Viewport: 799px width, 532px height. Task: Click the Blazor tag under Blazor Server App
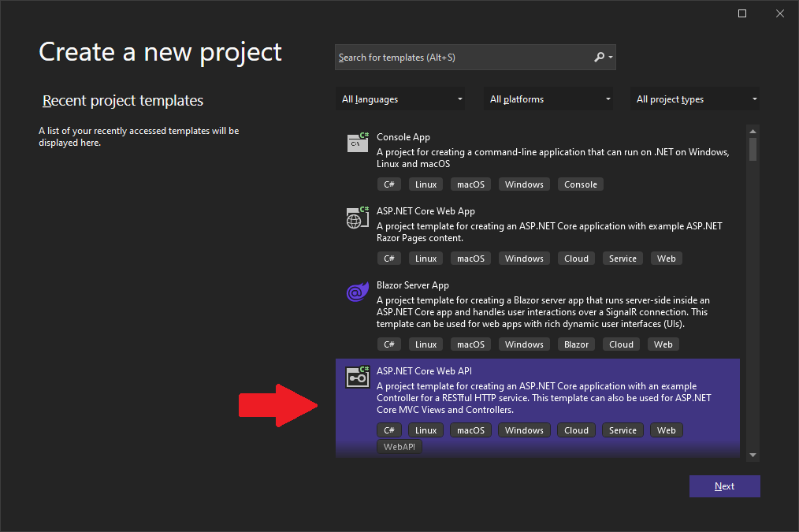pyautogui.click(x=576, y=344)
